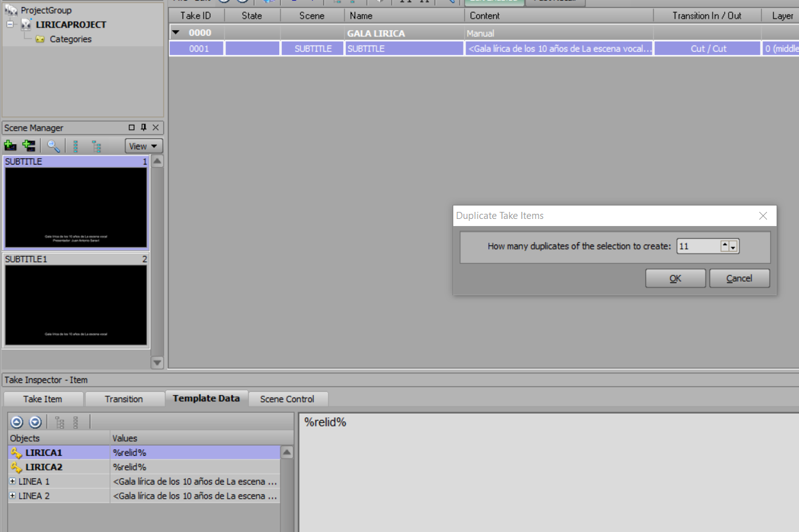
Task: Click the State column header
Action: click(252, 15)
